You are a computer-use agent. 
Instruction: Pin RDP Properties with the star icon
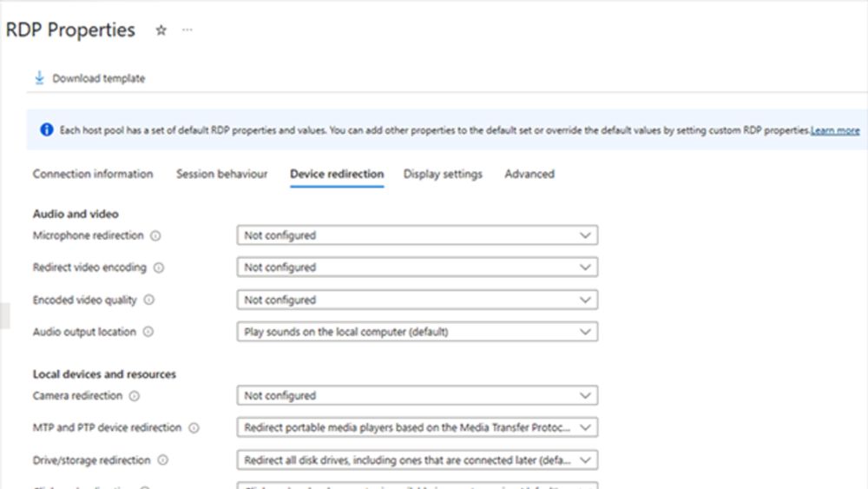tap(161, 30)
